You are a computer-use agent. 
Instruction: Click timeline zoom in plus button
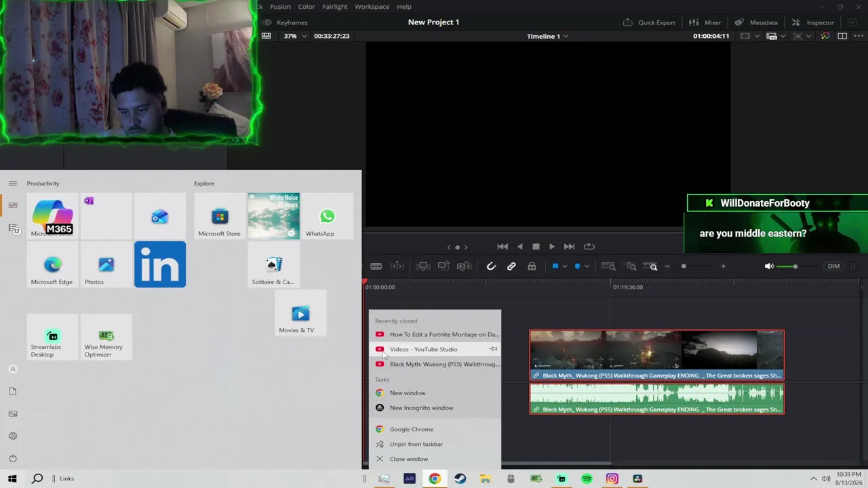coord(723,266)
